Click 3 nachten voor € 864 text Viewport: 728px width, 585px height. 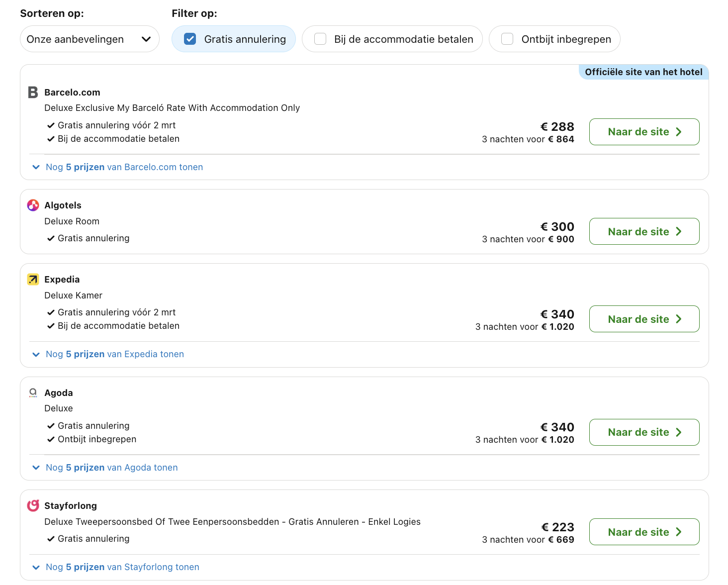[528, 139]
